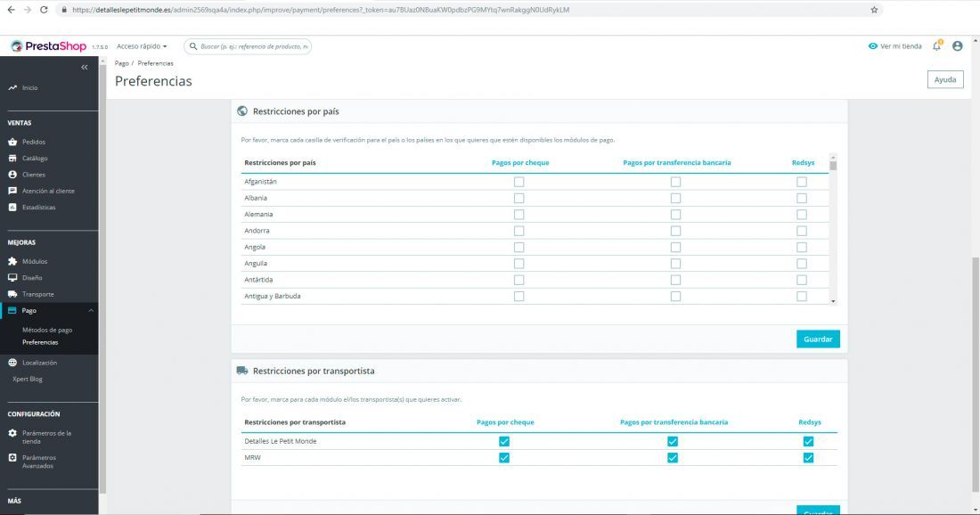Check Pagos por cheque for Andorra
Viewport: 980px width, 515px height.
(x=519, y=231)
